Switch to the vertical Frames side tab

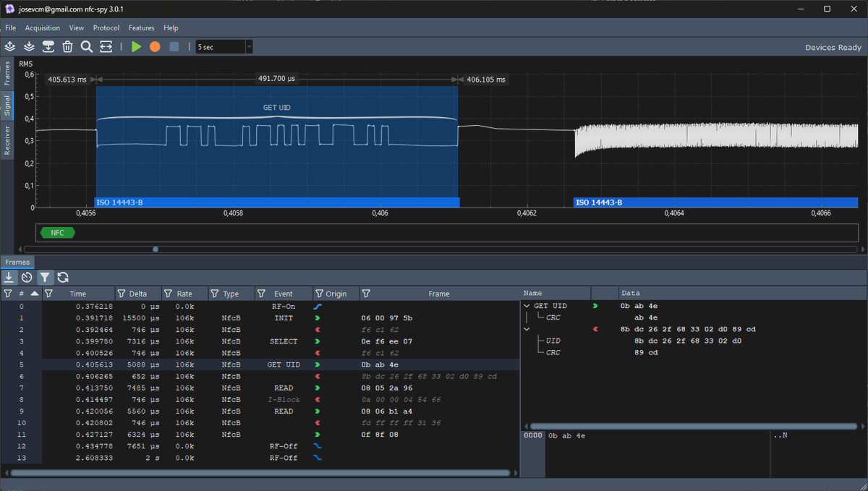pyautogui.click(x=7, y=73)
